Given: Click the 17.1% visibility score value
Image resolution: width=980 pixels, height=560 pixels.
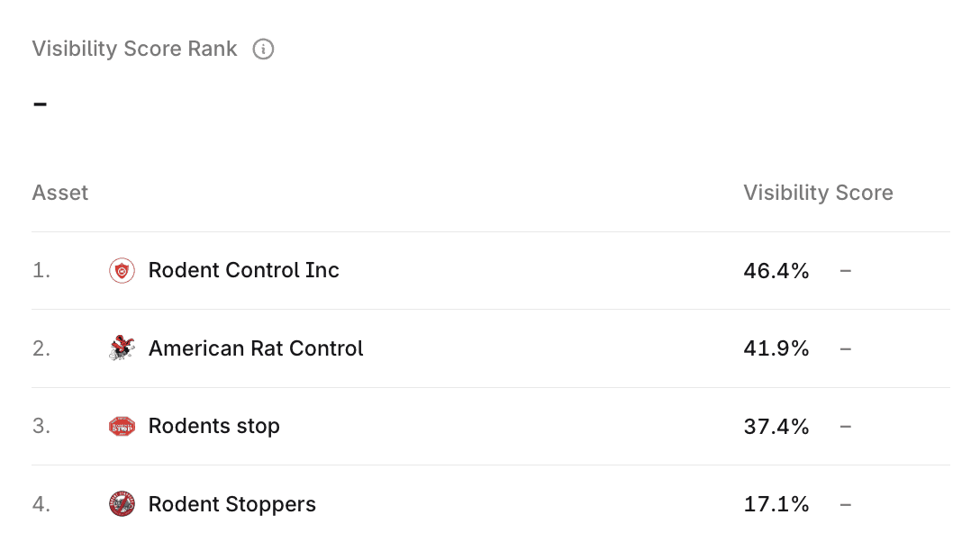Looking at the screenshot, I should pyautogui.click(x=776, y=504).
